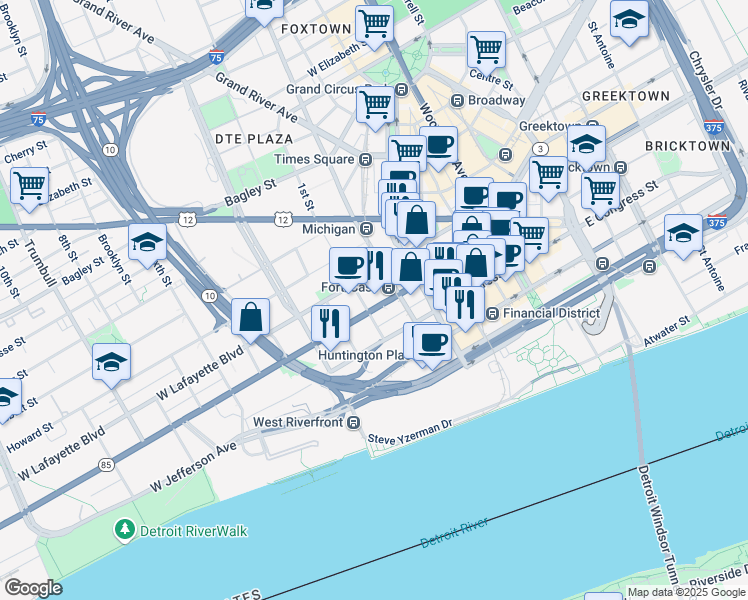Click the Broadway transit station icon
The height and width of the screenshot is (600, 748).
click(x=457, y=100)
